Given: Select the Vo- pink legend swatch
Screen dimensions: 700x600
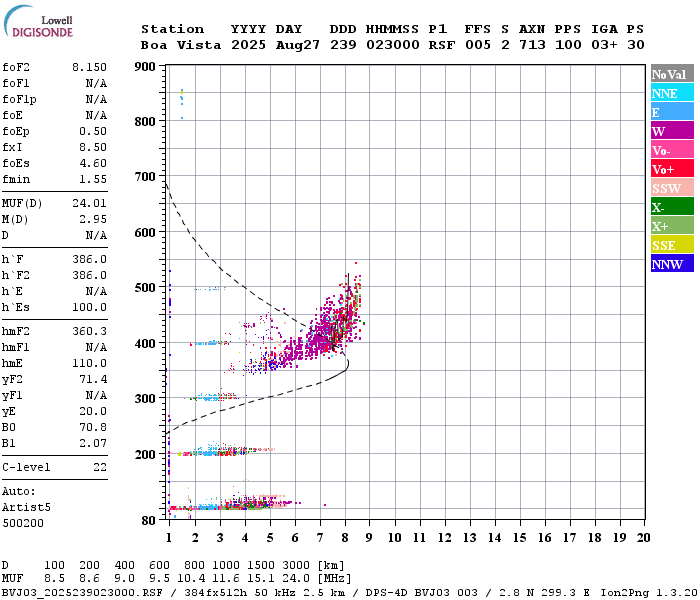Looking at the screenshot, I should 672,150.
